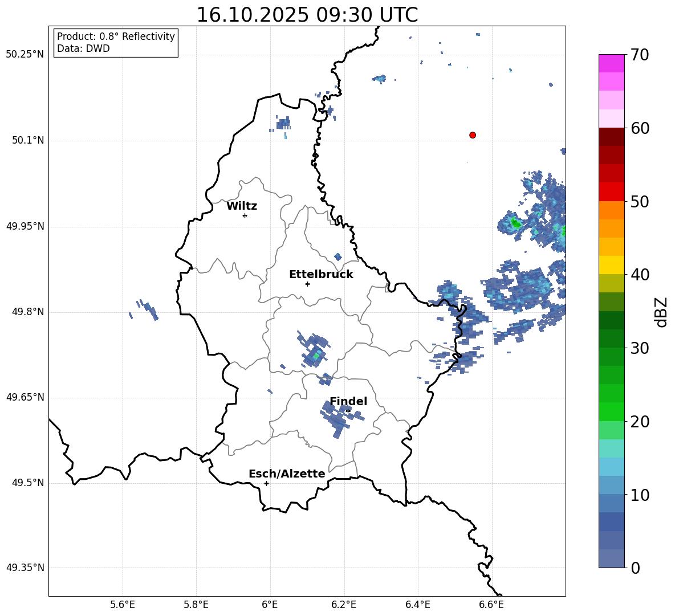Click the bright green colorbar swatch above 20 dBZ
Image resolution: width=675 pixels, height=616 pixels.
(612, 411)
